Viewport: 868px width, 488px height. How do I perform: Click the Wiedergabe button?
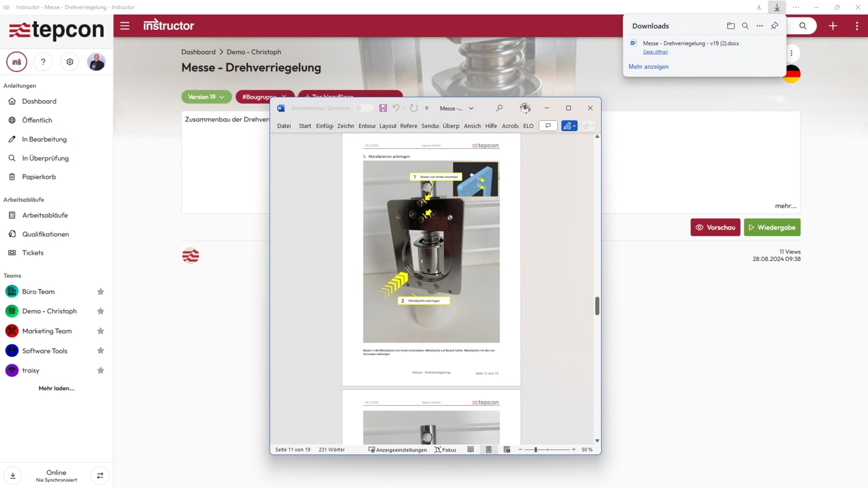772,228
